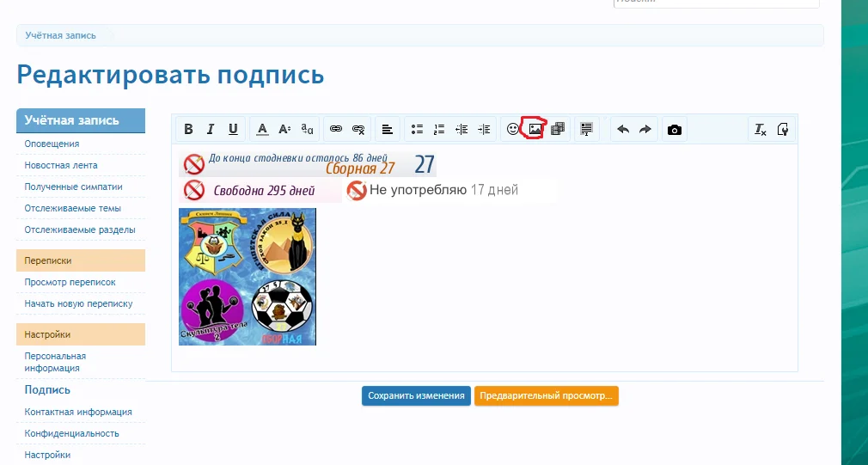Open Начать новую переписку link
Viewport: 868px width, 465px height.
click(x=78, y=303)
